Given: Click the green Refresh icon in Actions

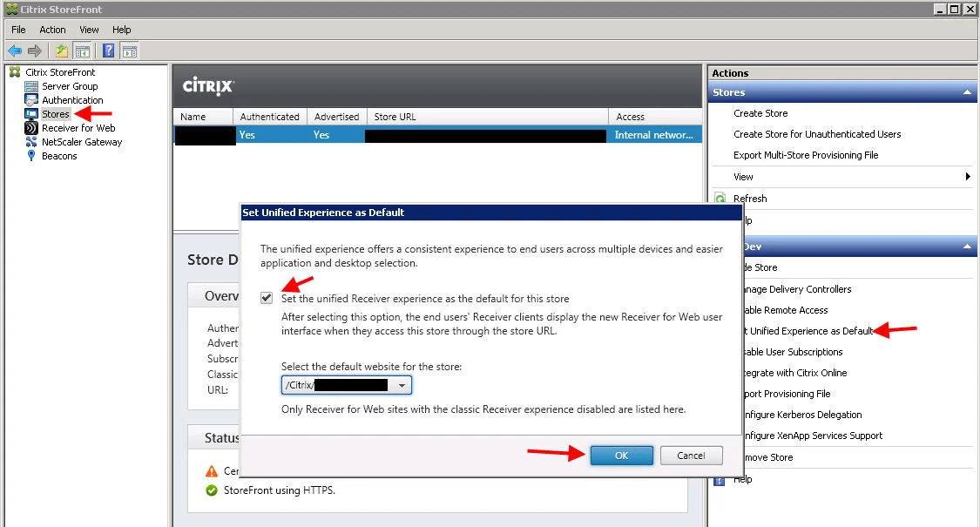Looking at the screenshot, I should click(x=720, y=199).
